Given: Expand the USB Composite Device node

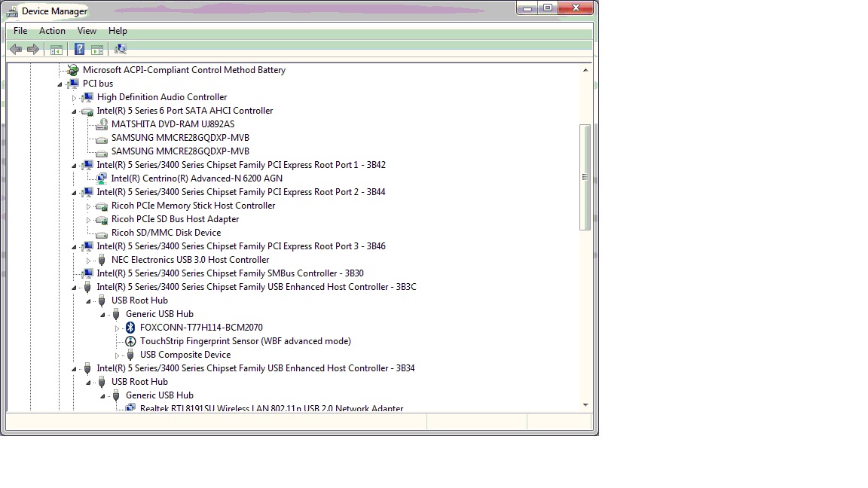Looking at the screenshot, I should click(x=117, y=355).
